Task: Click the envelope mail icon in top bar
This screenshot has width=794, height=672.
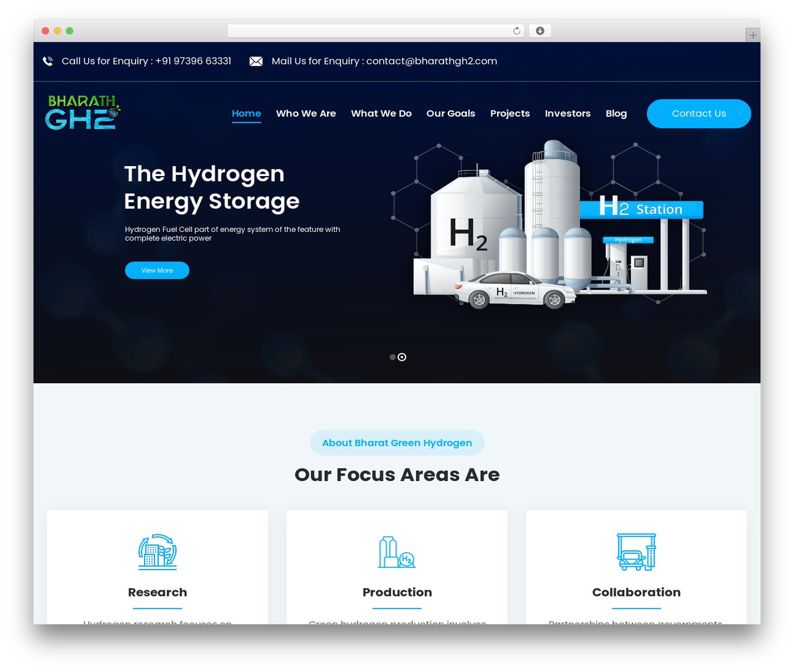Action: click(256, 61)
